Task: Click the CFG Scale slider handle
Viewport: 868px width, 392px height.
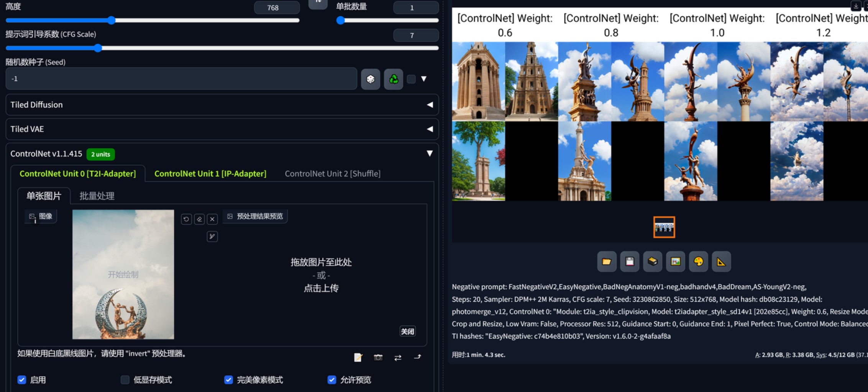Action: pyautogui.click(x=98, y=48)
